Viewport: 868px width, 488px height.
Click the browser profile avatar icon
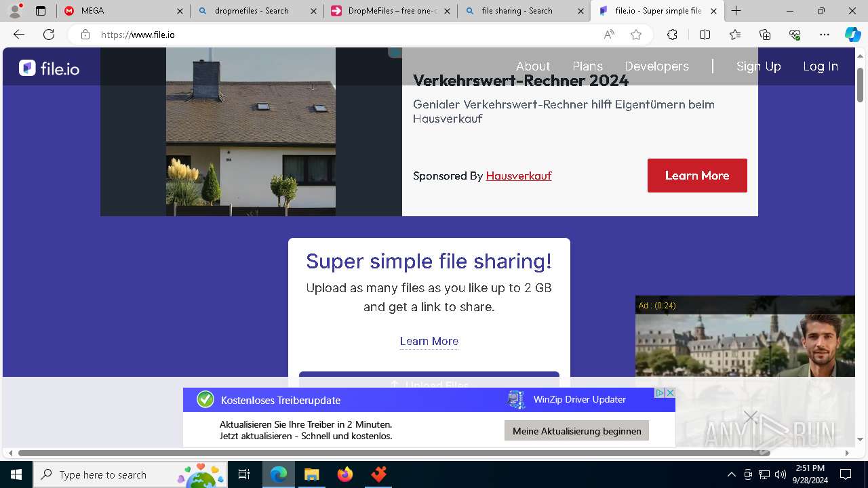click(15, 11)
